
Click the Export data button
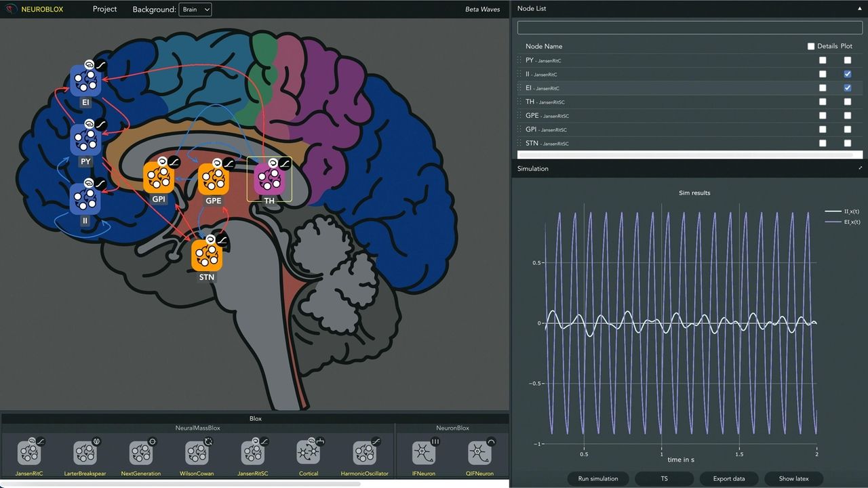(728, 479)
